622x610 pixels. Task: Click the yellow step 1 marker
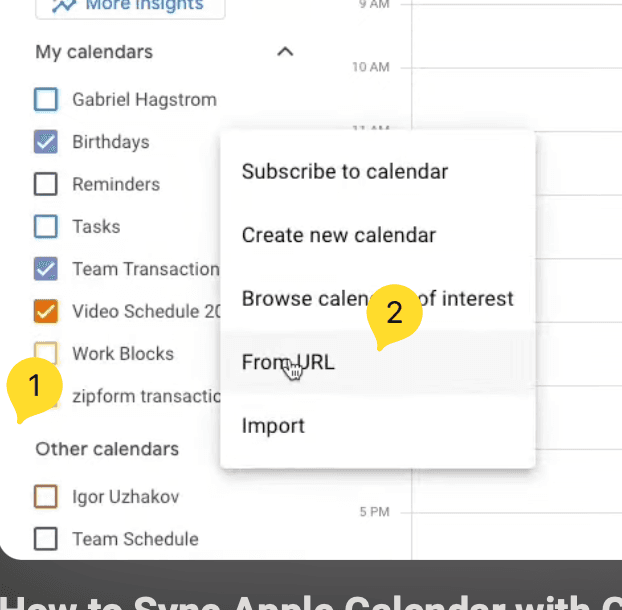(33, 386)
